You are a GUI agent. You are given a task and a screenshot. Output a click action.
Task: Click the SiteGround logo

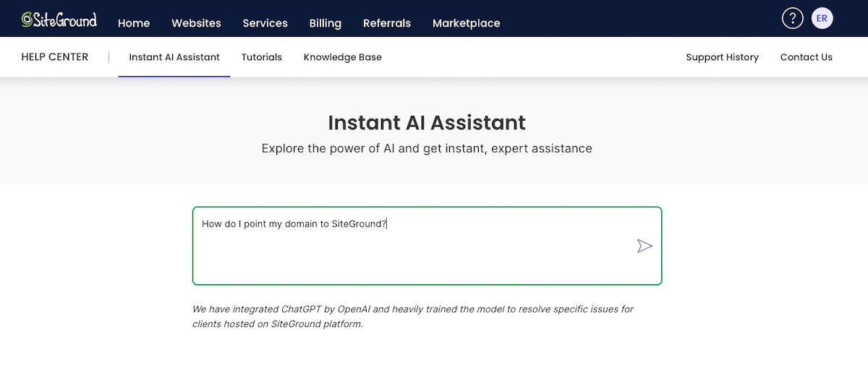pyautogui.click(x=59, y=20)
